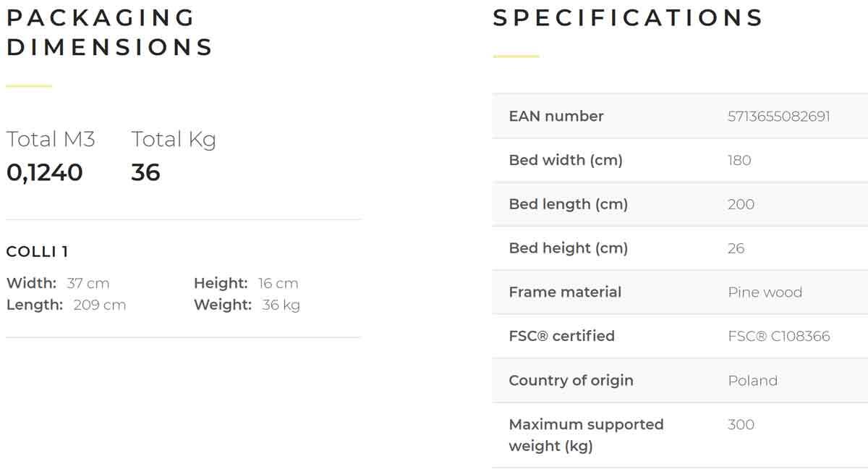Viewport: 868px width, 472px height.
Task: Click the Bed length (cm) label
Action: [x=568, y=204]
